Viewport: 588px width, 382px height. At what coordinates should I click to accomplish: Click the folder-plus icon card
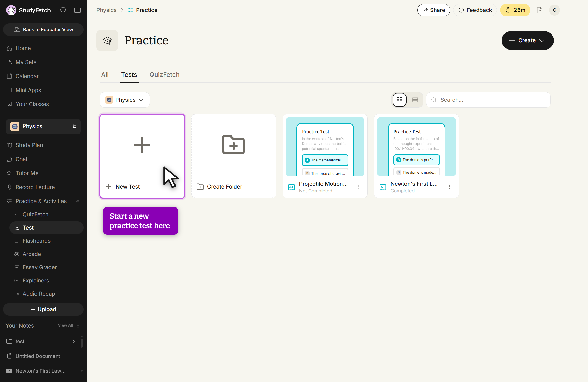click(234, 144)
